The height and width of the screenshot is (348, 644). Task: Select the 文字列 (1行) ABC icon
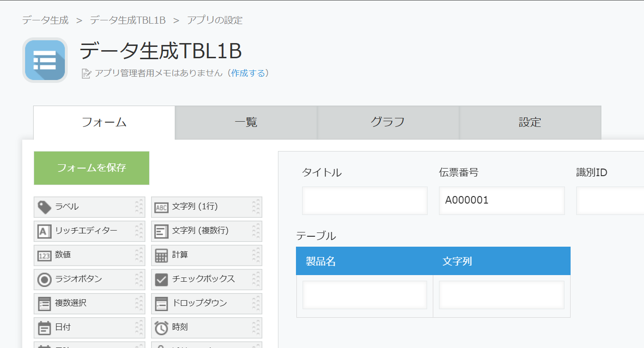(161, 207)
